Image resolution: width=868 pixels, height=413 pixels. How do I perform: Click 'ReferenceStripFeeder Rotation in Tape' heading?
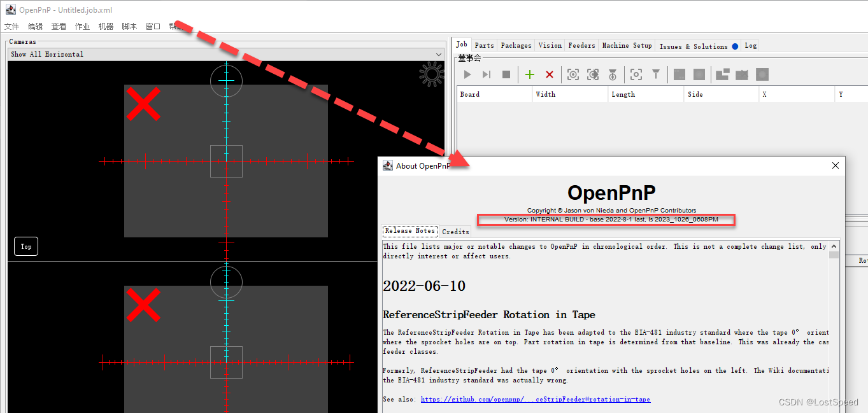(x=489, y=314)
